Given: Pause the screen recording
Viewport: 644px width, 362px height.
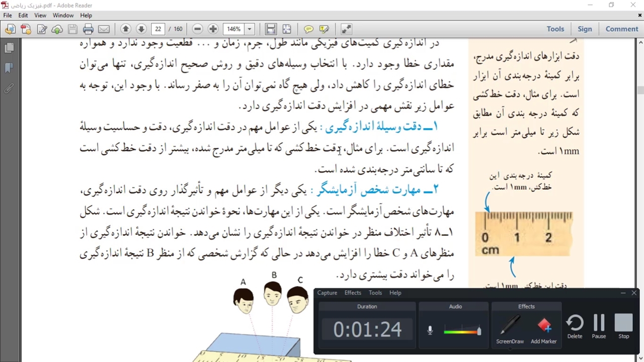Looking at the screenshot, I should click(x=599, y=327).
